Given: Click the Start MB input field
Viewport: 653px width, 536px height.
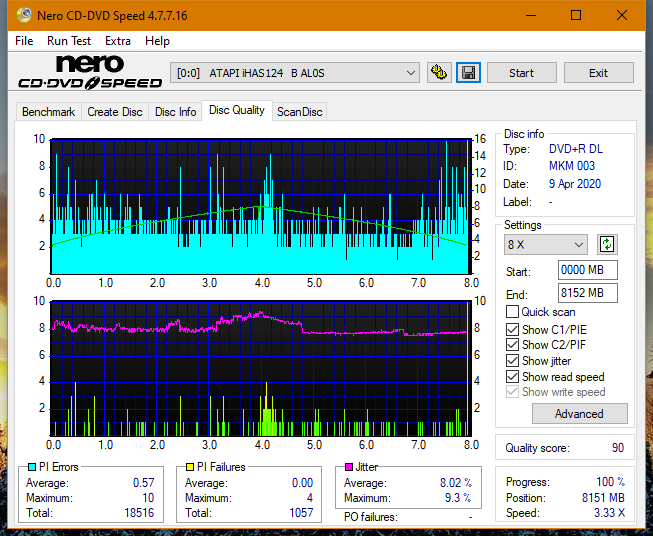Looking at the screenshot, I should click(x=587, y=271).
